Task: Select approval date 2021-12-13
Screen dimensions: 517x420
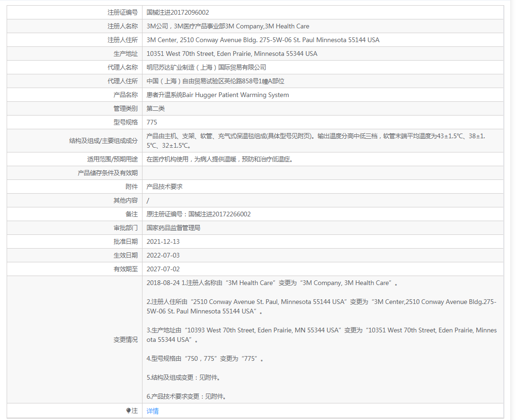Action: click(x=163, y=241)
